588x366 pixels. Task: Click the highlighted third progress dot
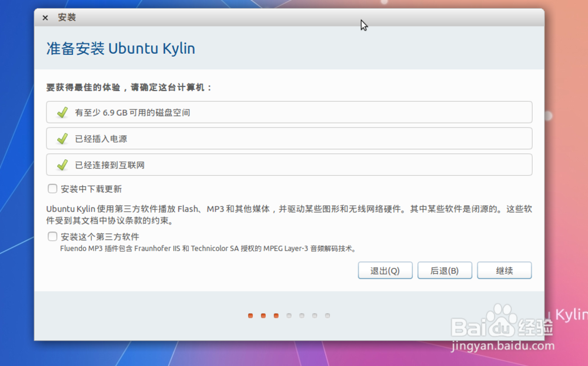[x=275, y=315]
